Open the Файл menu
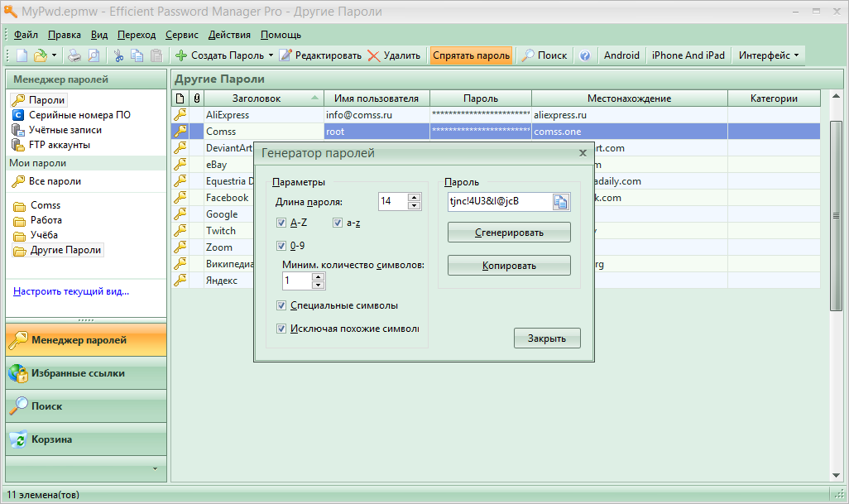The height and width of the screenshot is (504, 849). (26, 35)
